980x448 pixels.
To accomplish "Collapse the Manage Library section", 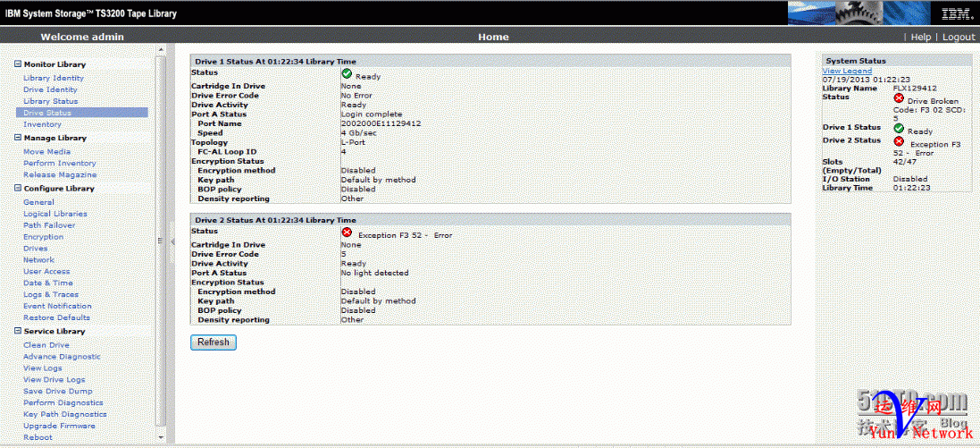I will [18, 138].
